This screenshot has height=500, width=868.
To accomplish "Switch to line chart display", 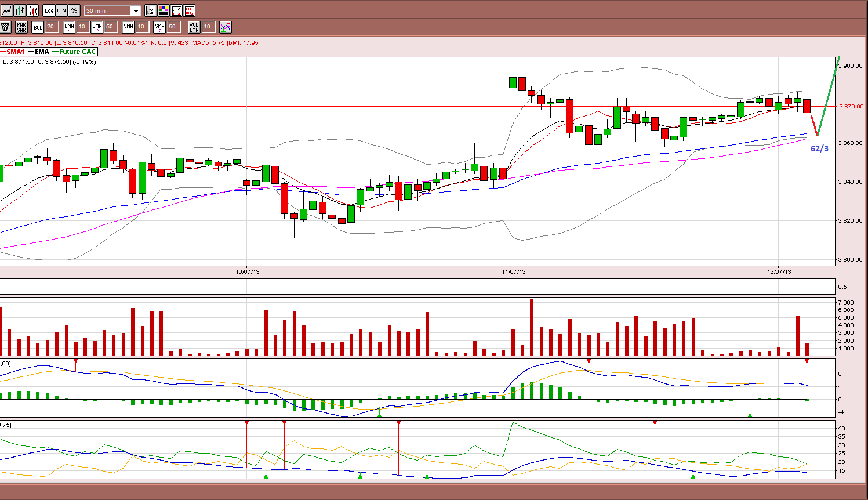I will pos(6,10).
